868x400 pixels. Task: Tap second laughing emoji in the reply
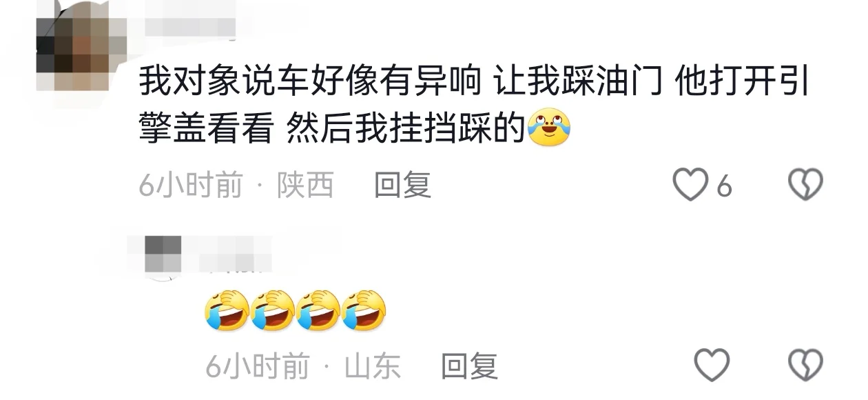(x=273, y=310)
